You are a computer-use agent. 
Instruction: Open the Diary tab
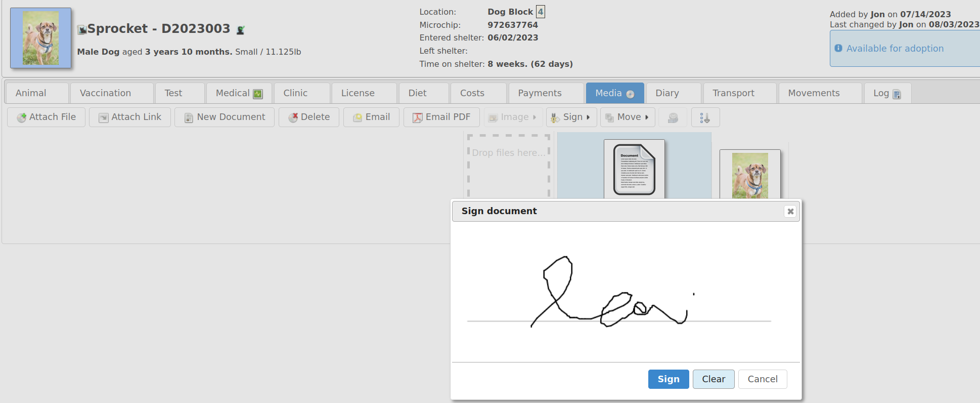pos(674,93)
